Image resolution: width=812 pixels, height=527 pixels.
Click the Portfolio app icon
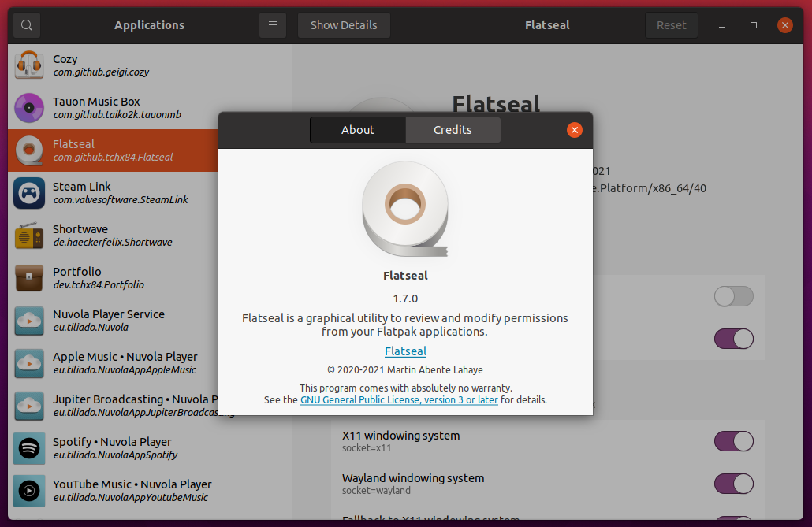29,277
